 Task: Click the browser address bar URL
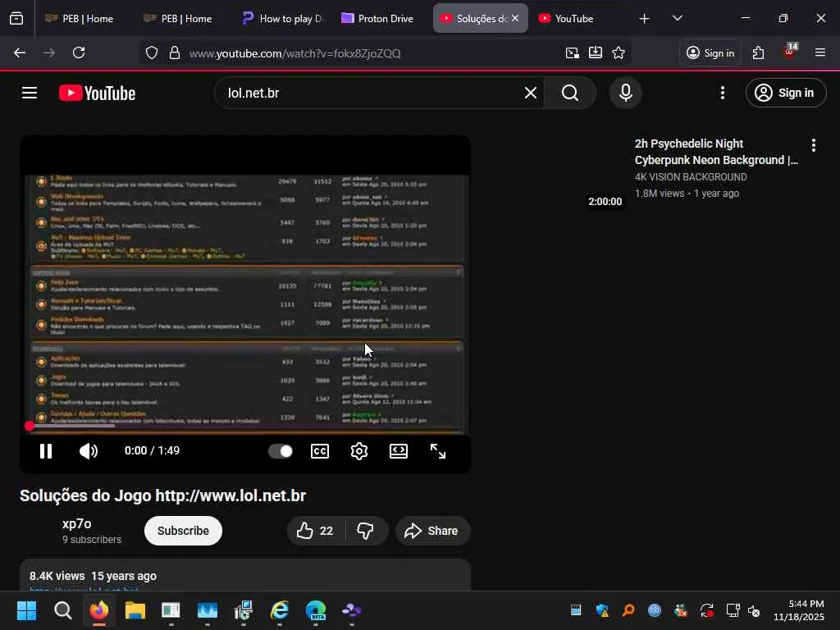[294, 53]
